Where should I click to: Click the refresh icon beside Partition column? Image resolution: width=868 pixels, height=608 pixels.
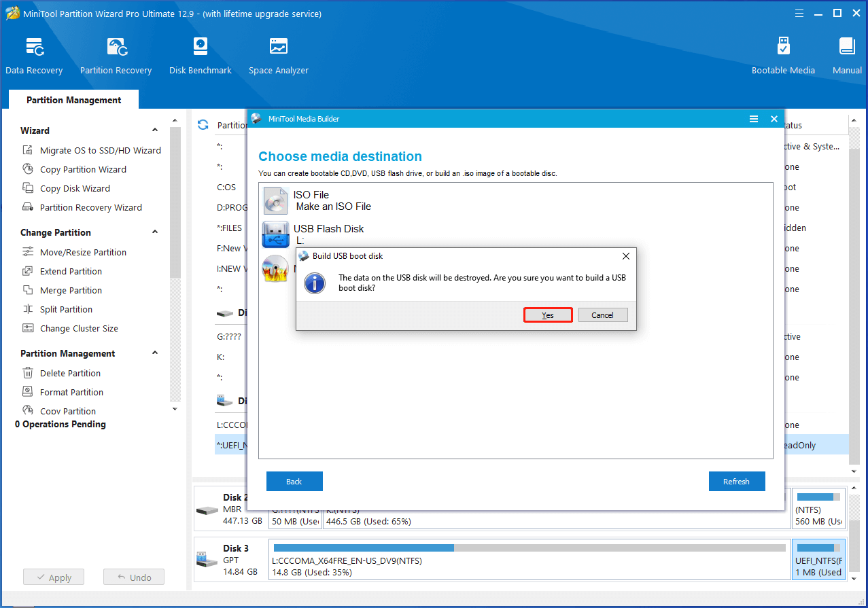tap(203, 125)
